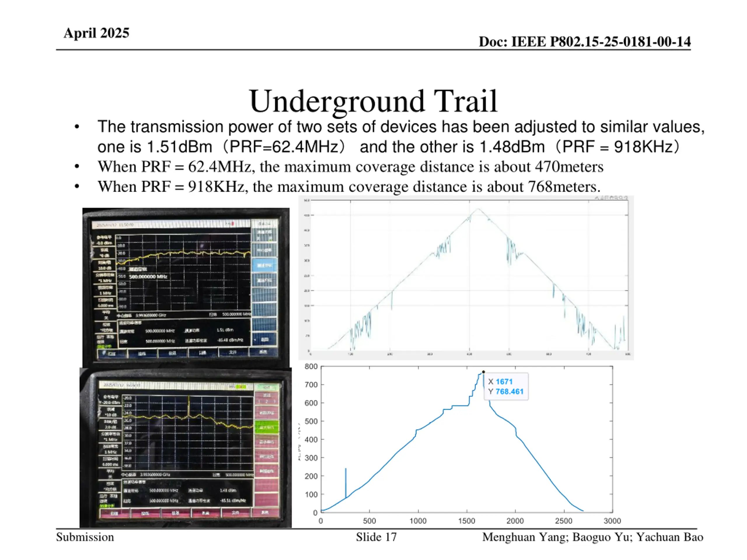Image resolution: width=747 pixels, height=560 pixels.
Task: Click the 'Doc: IEEE P802.15-25-0181-00-14' document number
Action: [584, 42]
